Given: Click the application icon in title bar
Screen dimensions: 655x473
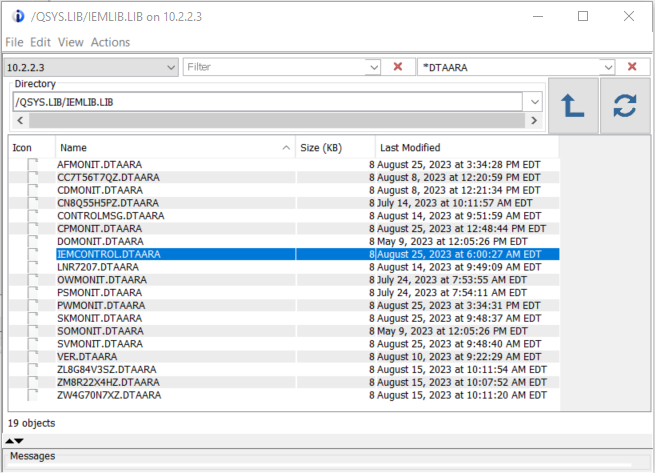Looking at the screenshot, I should tap(18, 16).
